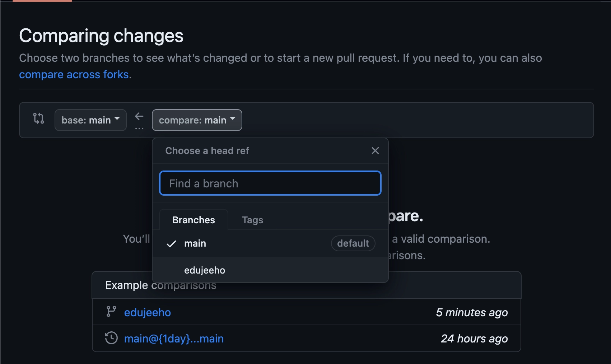Focus the Find a branch search field
The width and height of the screenshot is (611, 364).
[x=270, y=183]
